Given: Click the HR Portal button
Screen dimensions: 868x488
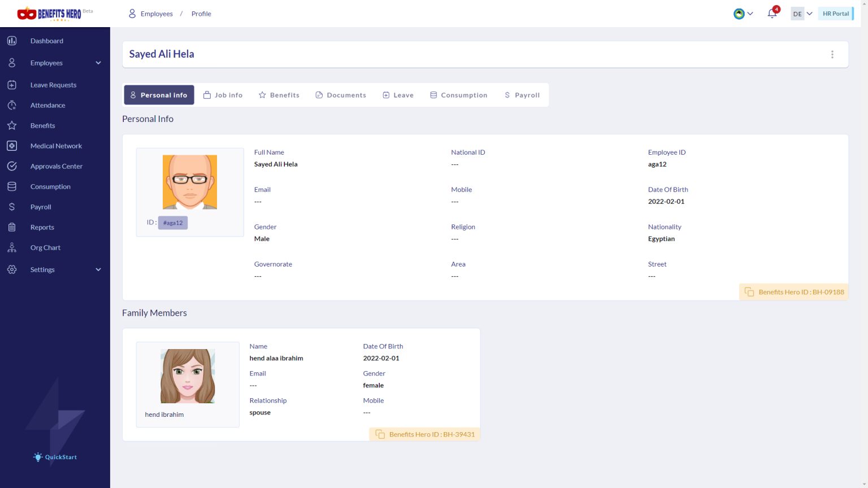Looking at the screenshot, I should coord(836,13).
